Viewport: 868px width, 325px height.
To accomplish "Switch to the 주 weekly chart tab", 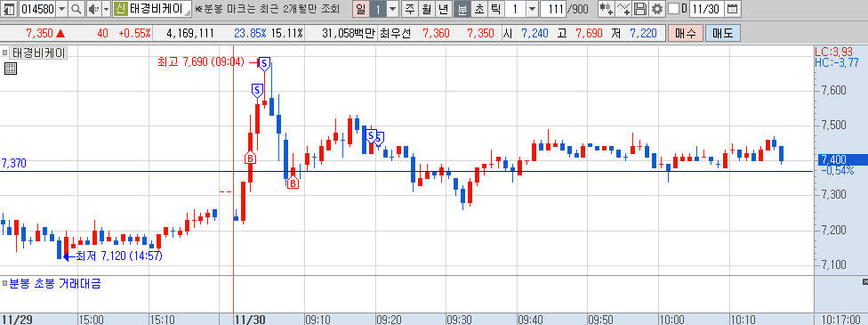I will click(x=410, y=9).
